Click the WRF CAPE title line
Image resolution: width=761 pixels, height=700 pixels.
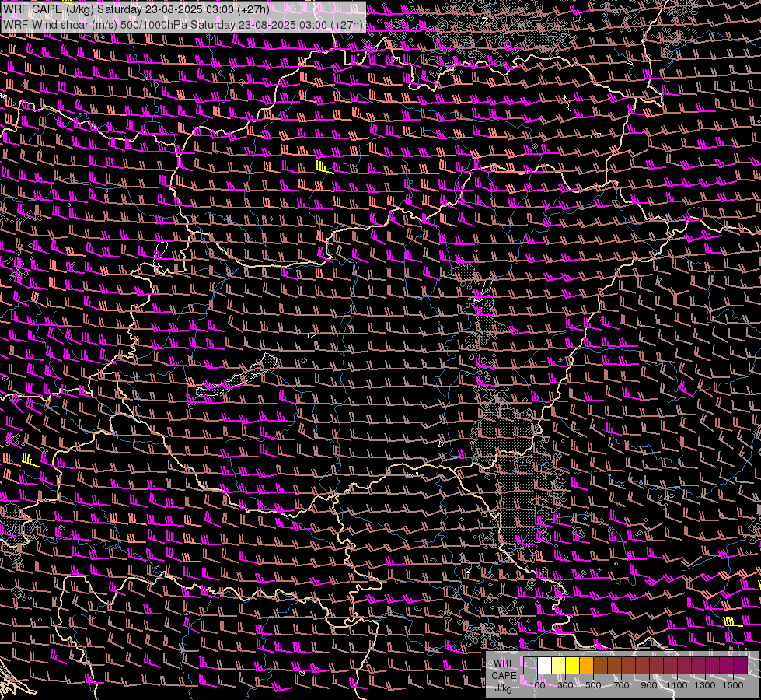click(136, 9)
